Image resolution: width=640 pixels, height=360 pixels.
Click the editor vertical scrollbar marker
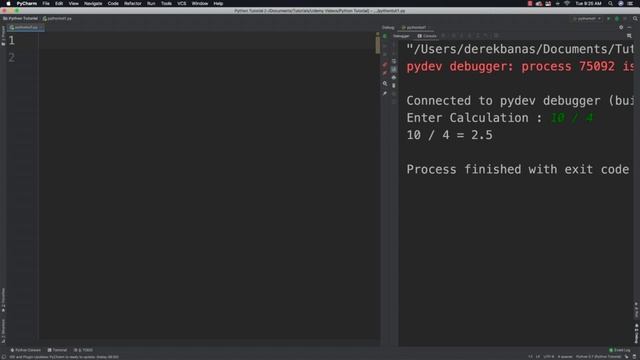[378, 44]
